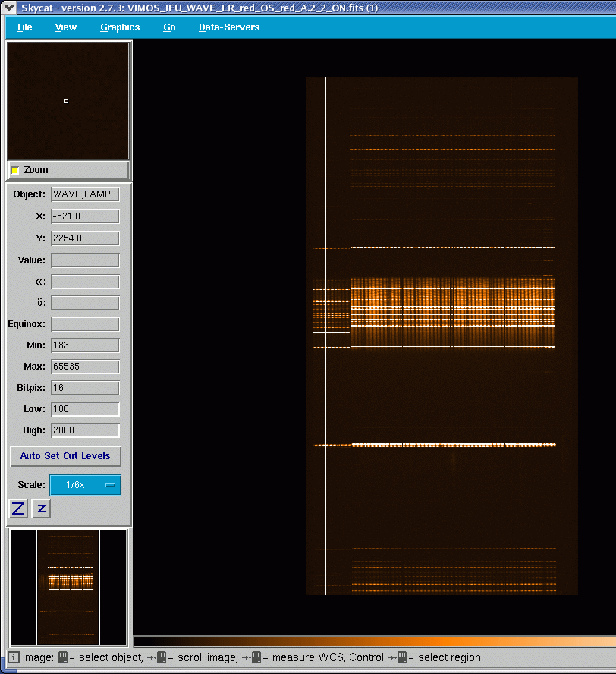
Task: Zoom out with the small z icon
Action: [41, 509]
